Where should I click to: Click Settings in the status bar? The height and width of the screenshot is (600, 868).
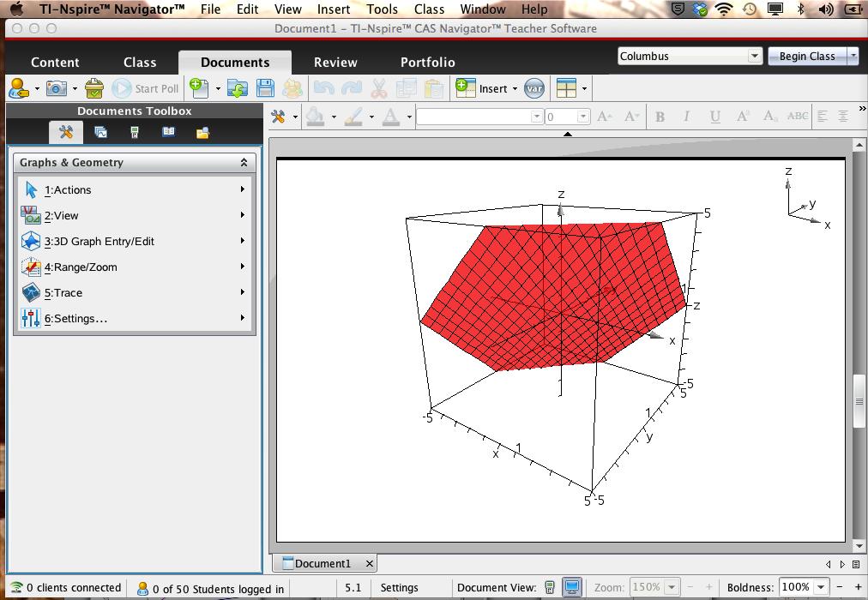[399, 588]
